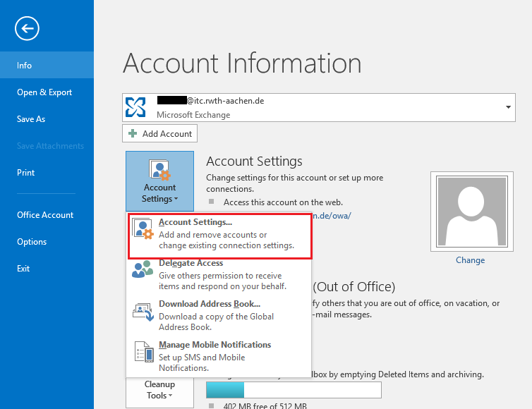Select the Info tab in sidebar
The image size is (532, 409).
coord(47,65)
